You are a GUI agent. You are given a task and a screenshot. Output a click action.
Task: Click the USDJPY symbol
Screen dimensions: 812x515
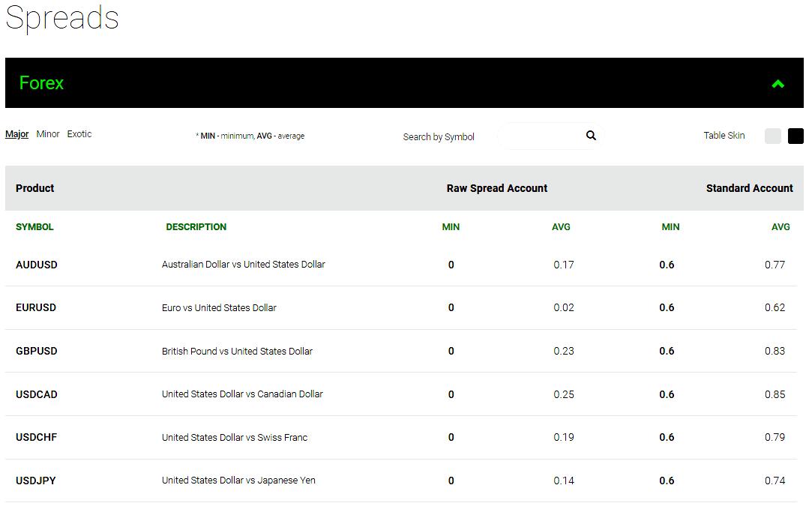click(36, 481)
